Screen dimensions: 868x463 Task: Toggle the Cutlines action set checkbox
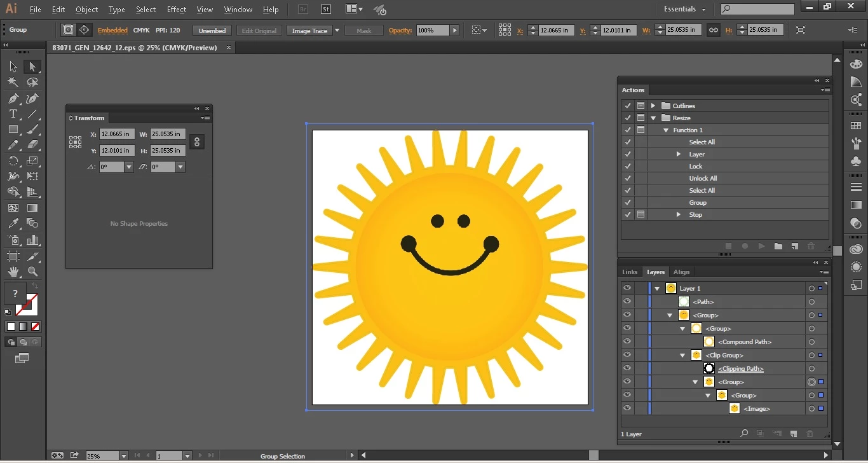click(627, 106)
